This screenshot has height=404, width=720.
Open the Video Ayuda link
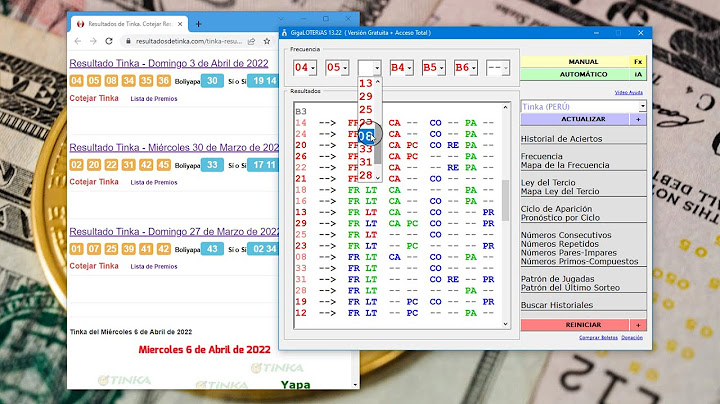(x=629, y=92)
